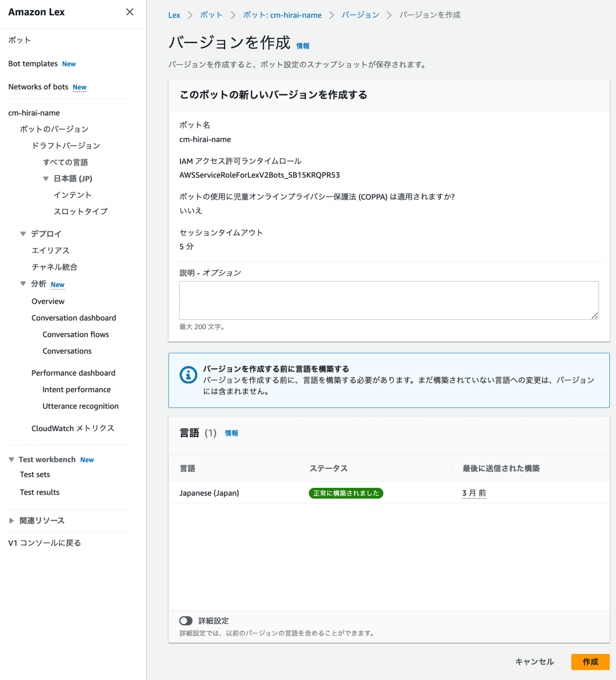Expand the 関連リソース section
This screenshot has width=616, height=680.
tap(11, 521)
